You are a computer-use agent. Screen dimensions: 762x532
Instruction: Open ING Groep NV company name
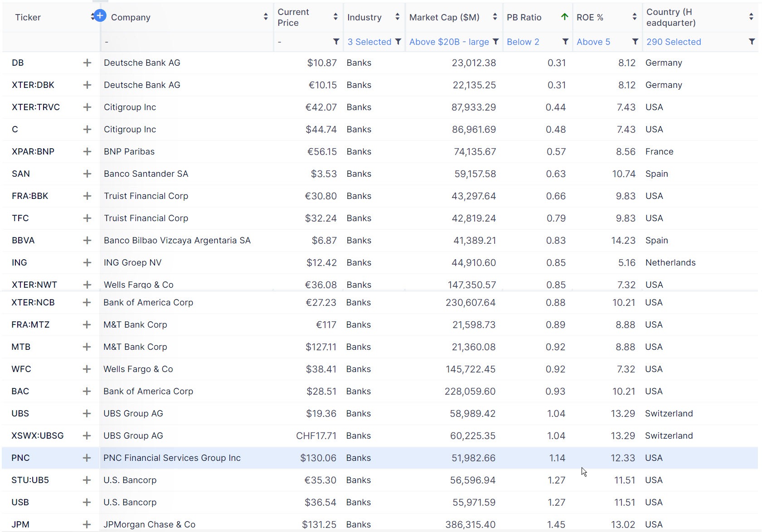(133, 263)
